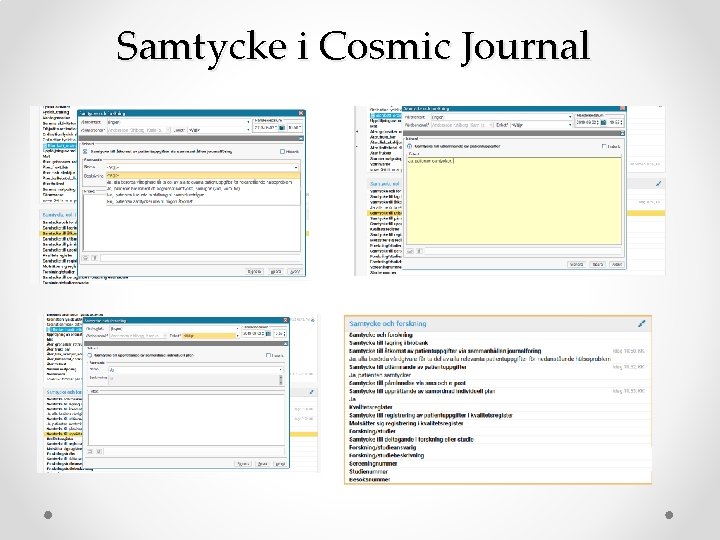
Task: Close the bottom-left dialog window
Action: pos(285,320)
